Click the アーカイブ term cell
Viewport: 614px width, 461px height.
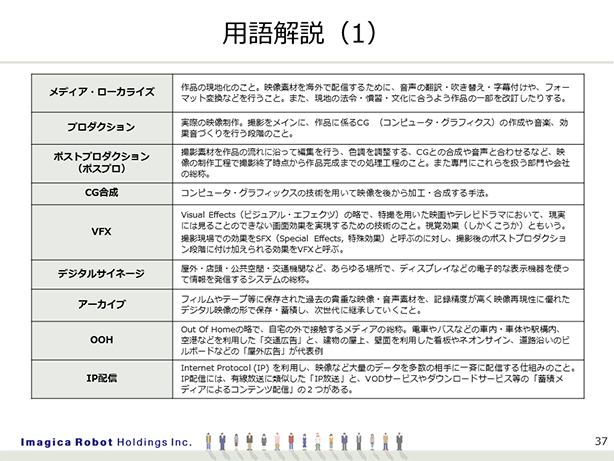coord(102,305)
